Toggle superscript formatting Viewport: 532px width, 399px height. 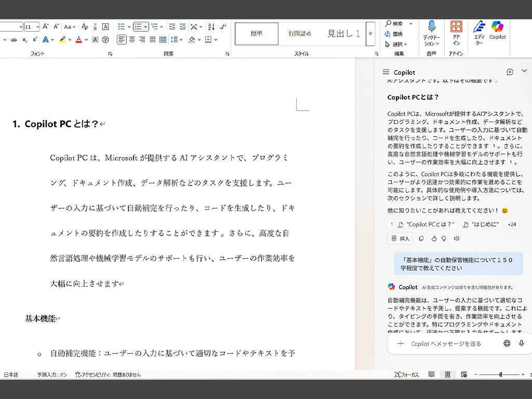coord(35,39)
